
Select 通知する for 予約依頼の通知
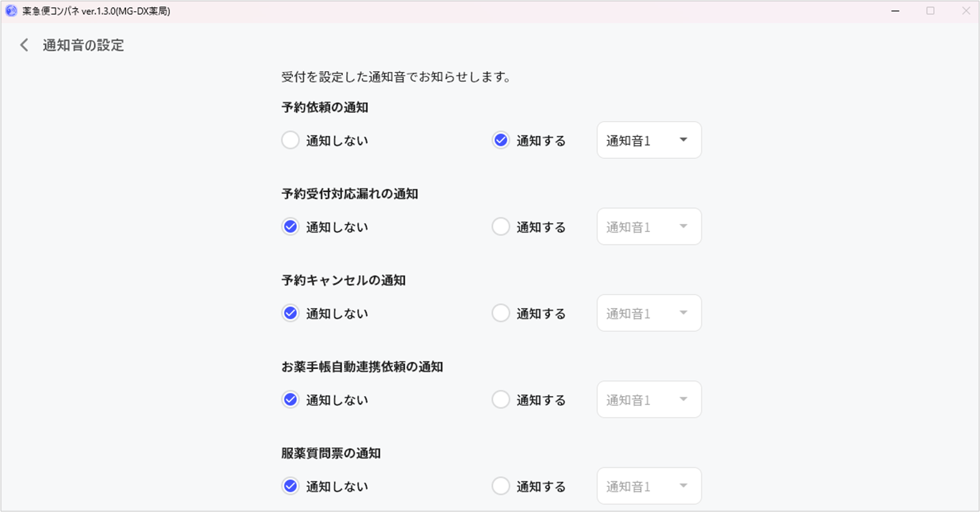[x=501, y=140]
